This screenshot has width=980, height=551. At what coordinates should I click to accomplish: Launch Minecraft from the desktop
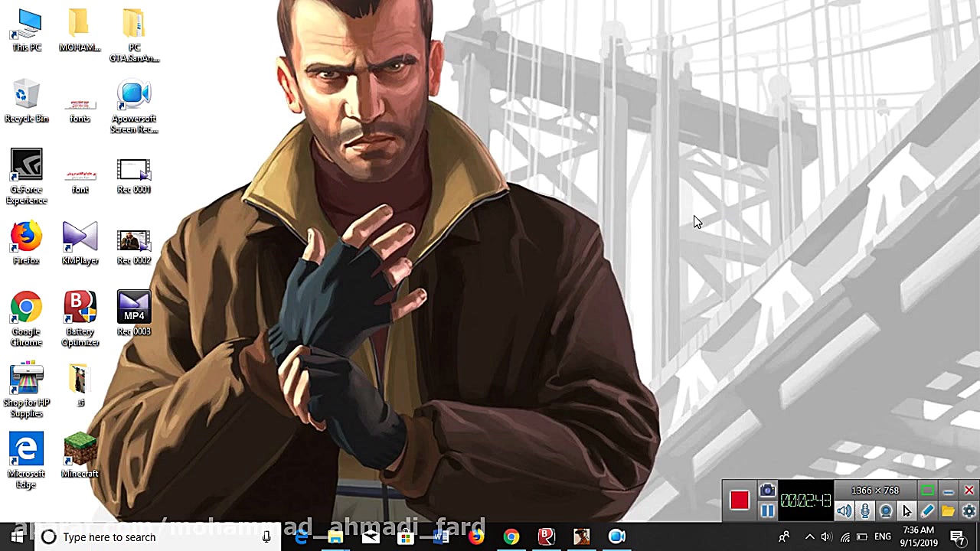tap(80, 448)
